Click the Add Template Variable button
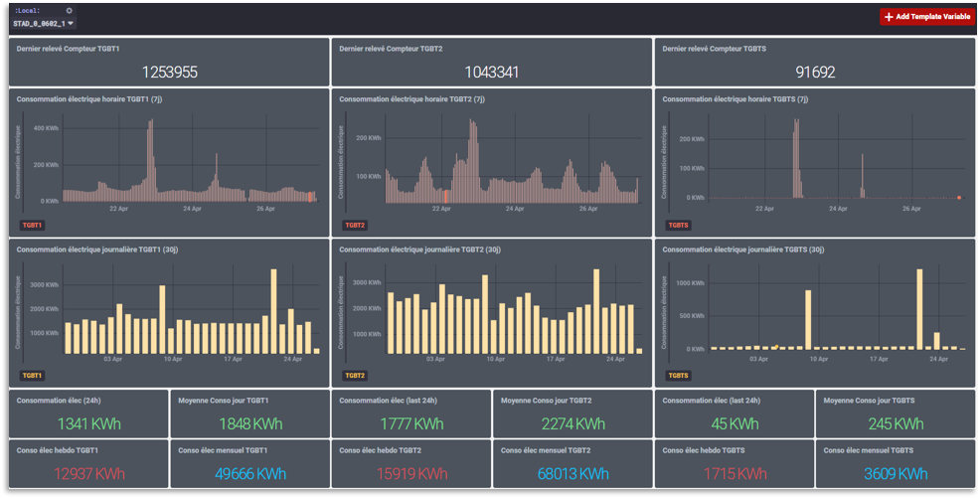 (x=927, y=17)
